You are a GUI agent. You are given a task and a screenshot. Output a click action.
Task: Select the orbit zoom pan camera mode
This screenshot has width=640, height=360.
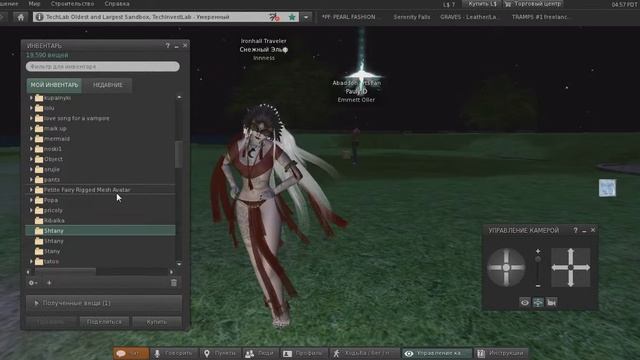(x=538, y=302)
